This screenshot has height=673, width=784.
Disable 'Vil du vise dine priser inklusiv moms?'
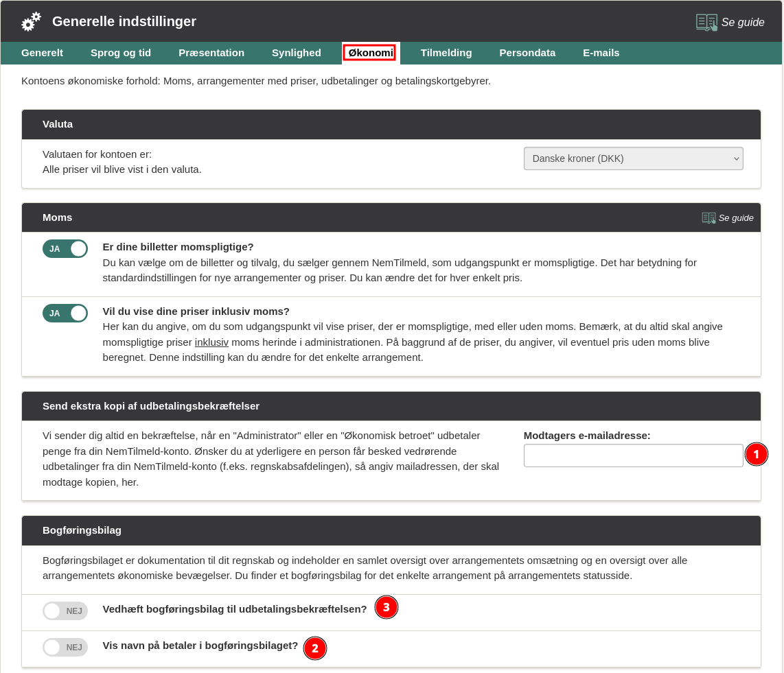tap(65, 313)
